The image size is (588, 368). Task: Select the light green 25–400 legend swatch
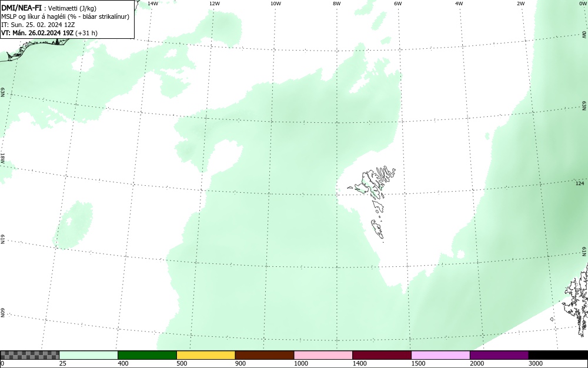pyautogui.click(x=89, y=355)
